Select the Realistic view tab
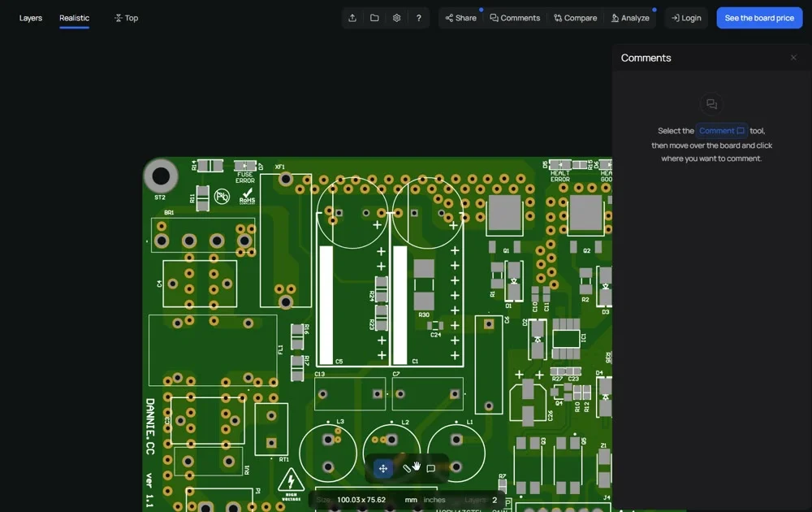Screen dimensions: 812x512 click(x=74, y=18)
